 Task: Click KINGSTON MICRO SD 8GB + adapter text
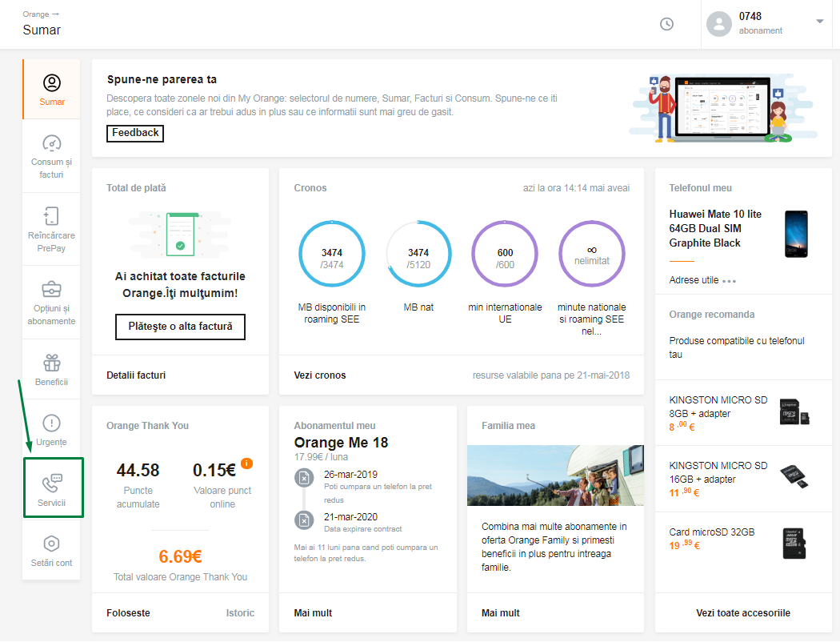point(718,407)
